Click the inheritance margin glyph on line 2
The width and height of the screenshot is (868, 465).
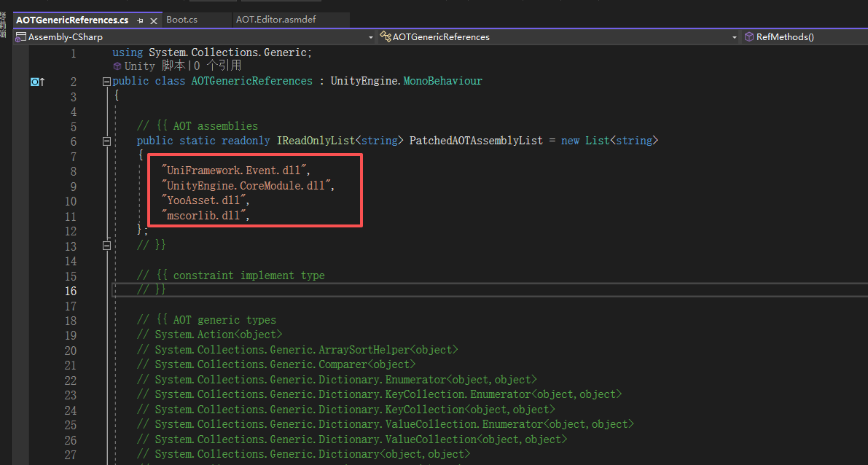click(38, 82)
